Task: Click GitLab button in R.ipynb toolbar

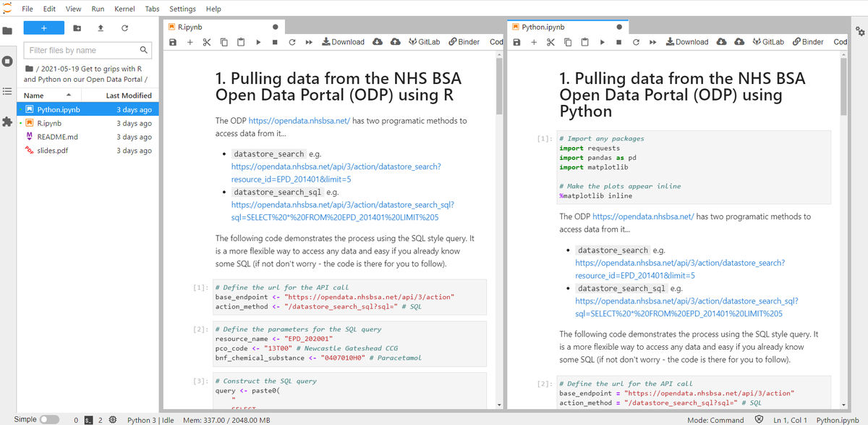Action: point(424,42)
